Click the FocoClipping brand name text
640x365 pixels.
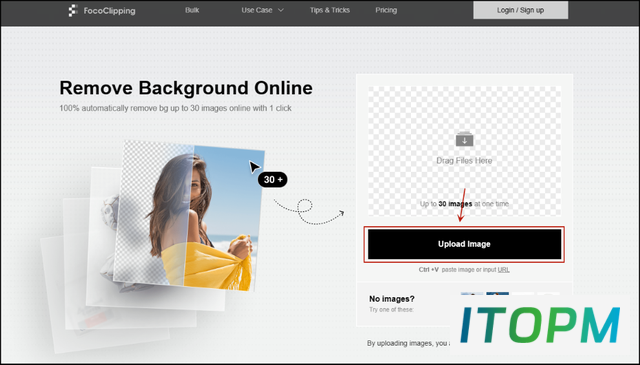tap(109, 11)
